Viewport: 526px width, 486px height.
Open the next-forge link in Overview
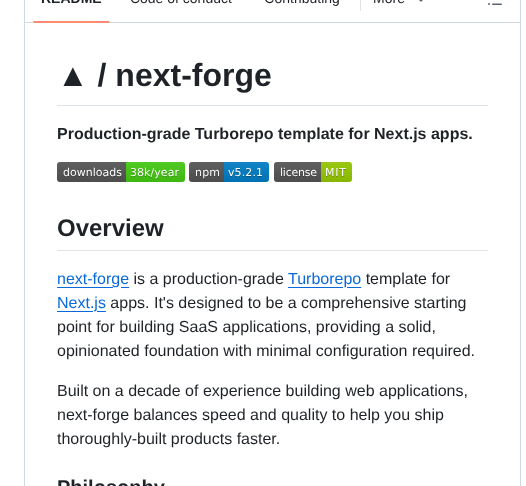click(x=93, y=279)
